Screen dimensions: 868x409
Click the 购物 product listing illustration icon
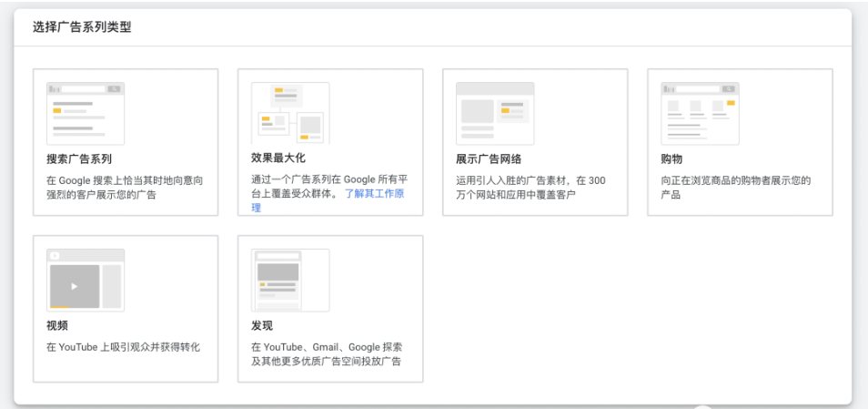click(x=700, y=113)
